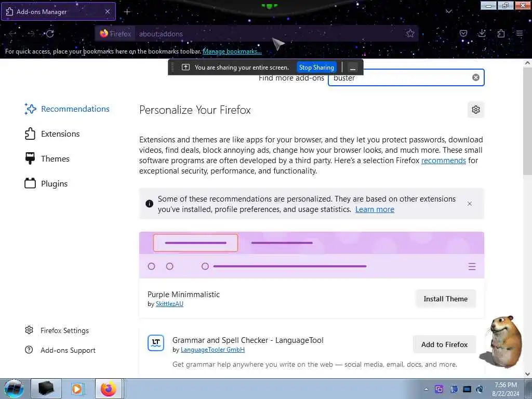Click the sharing indicator screen icon
532x399 pixels.
pyautogui.click(x=185, y=67)
